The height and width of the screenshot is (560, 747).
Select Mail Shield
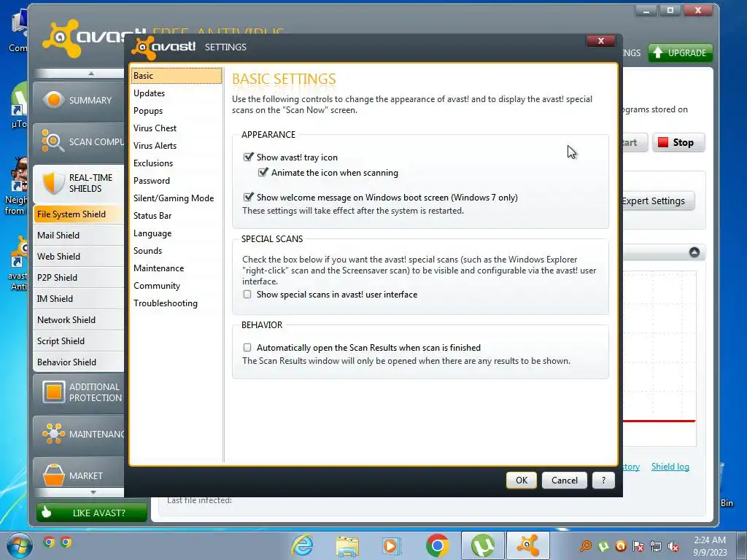pyautogui.click(x=79, y=236)
